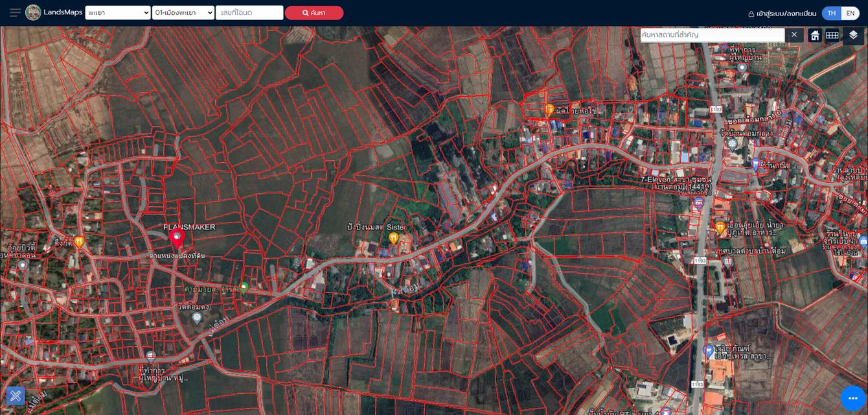The image size is (868, 415).
Task: Focus the ค้นหาสถานที่สำคัญ place search box
Action: pyautogui.click(x=712, y=35)
